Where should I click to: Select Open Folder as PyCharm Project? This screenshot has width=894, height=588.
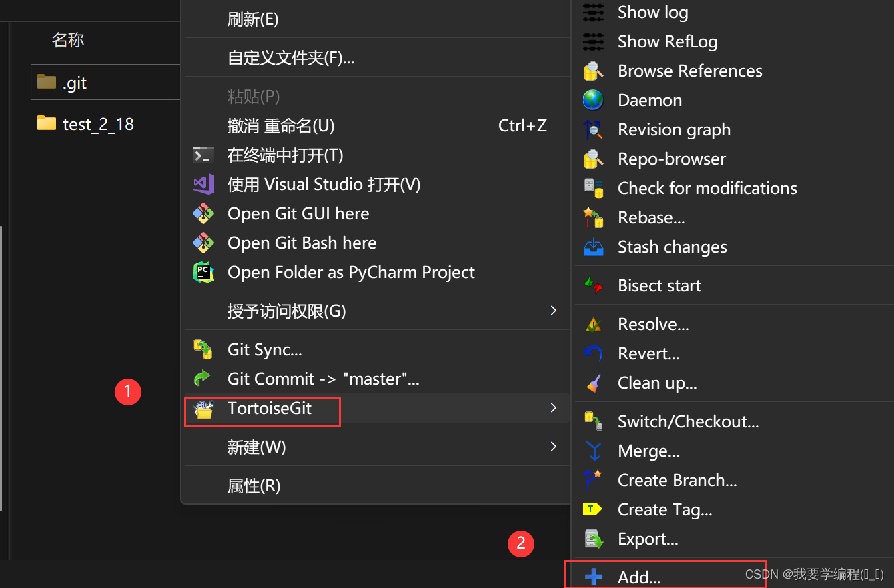tap(376, 272)
